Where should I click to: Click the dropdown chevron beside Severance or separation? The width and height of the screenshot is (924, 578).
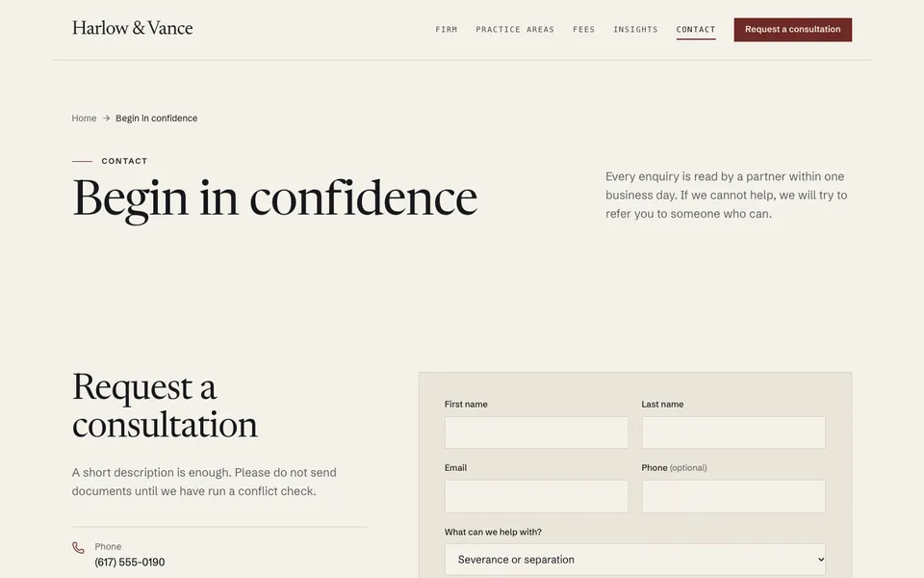click(x=821, y=559)
